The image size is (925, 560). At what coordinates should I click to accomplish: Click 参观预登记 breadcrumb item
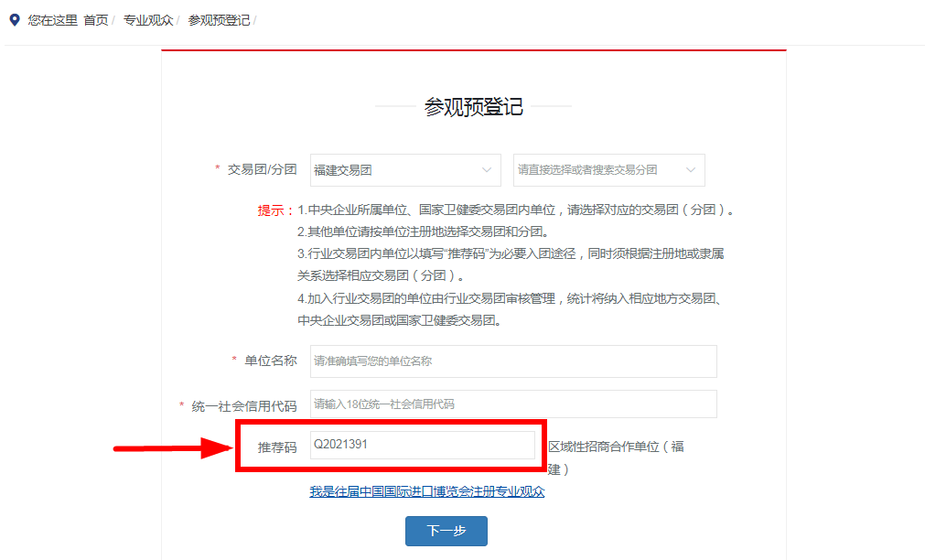pos(219,20)
